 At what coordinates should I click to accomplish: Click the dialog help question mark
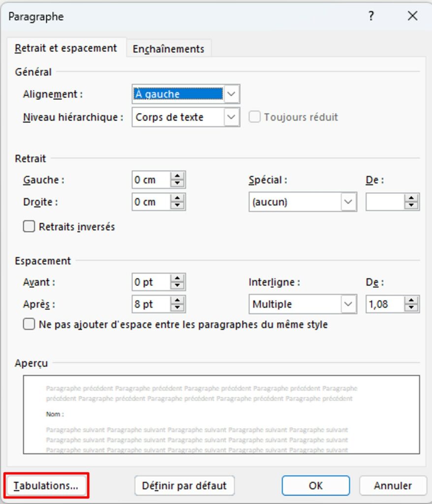click(370, 16)
